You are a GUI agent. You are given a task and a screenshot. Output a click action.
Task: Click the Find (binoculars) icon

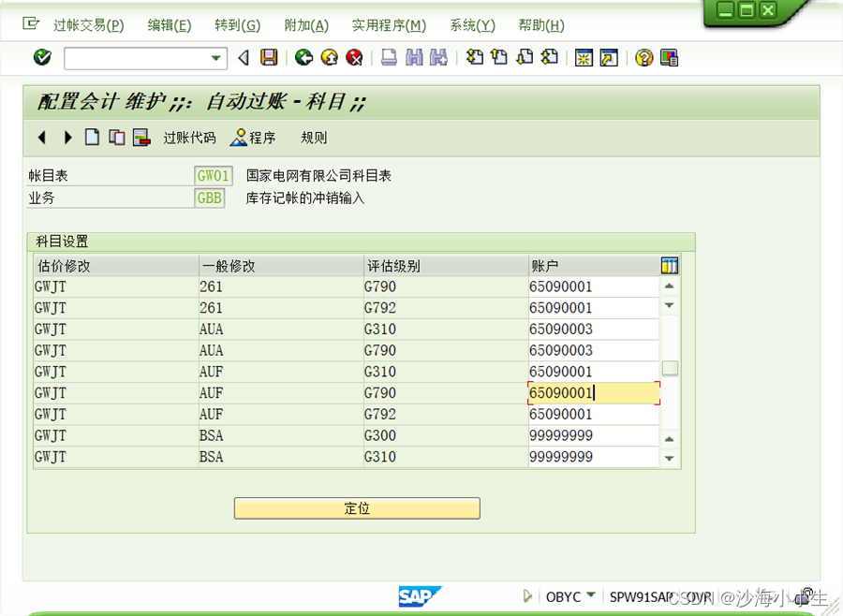click(412, 57)
